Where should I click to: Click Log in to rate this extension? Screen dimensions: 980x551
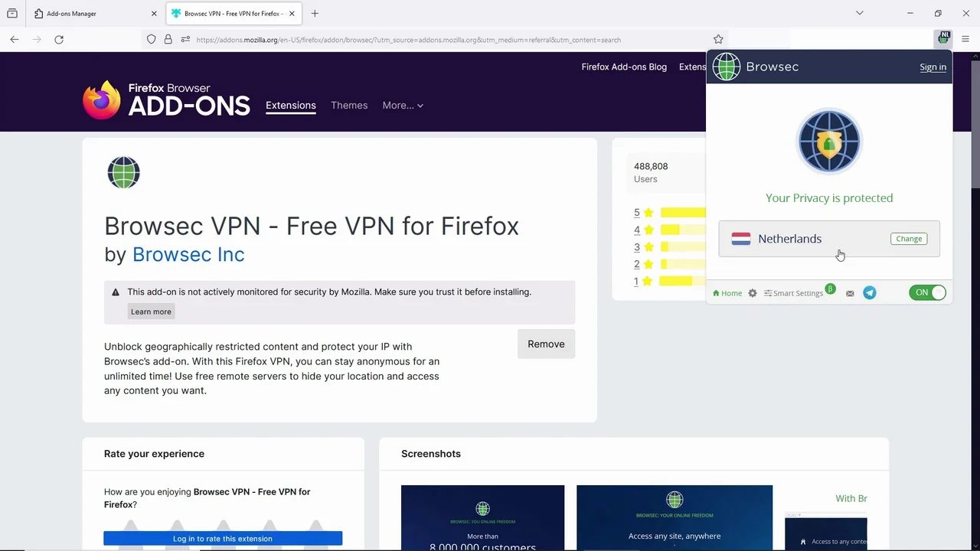tap(223, 539)
